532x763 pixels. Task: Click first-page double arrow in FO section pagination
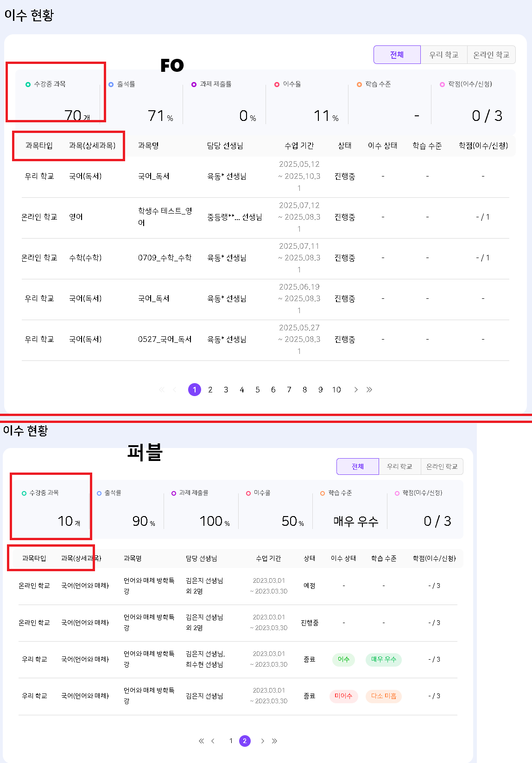[162, 390]
